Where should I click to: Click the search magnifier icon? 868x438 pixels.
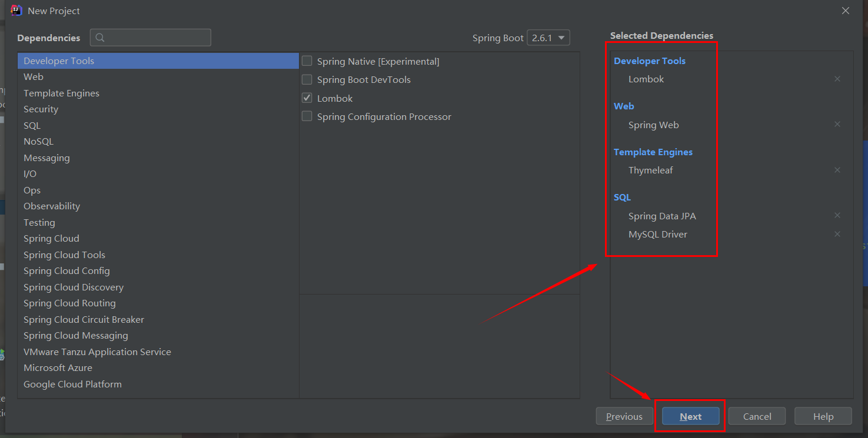100,38
